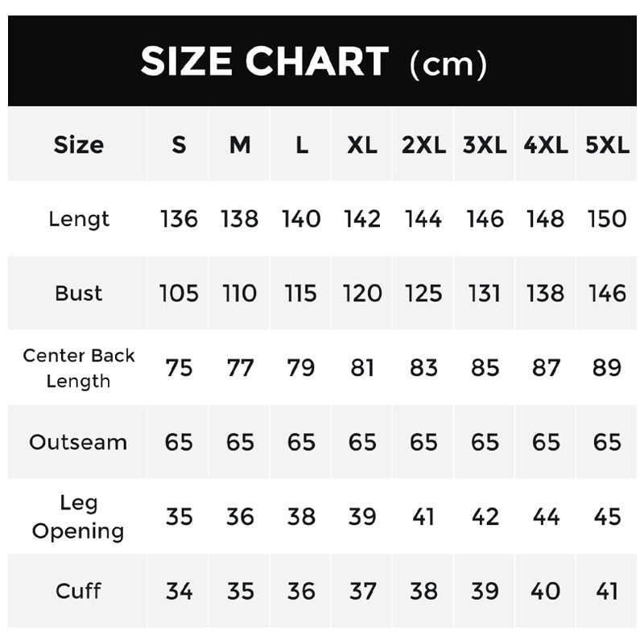Click the Bust value 120 for XL

[x=362, y=293]
